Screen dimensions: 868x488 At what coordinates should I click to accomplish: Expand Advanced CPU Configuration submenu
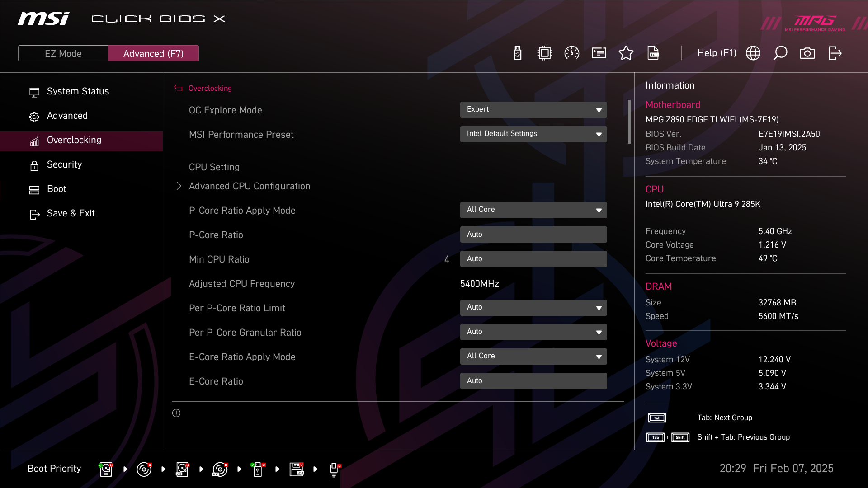point(249,186)
